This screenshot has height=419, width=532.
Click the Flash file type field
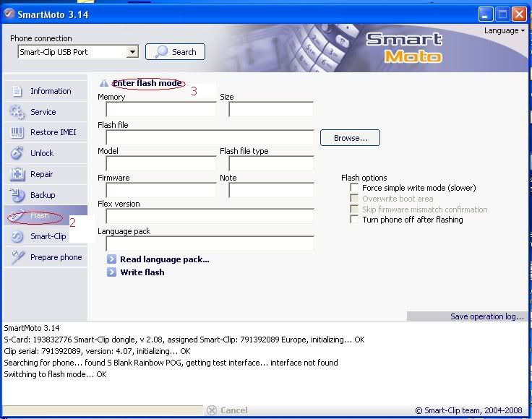[271, 163]
